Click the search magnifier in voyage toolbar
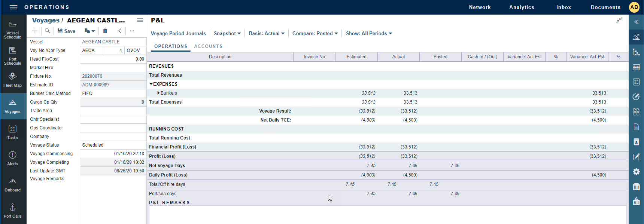Image resolution: width=644 pixels, height=224 pixels. [x=48, y=31]
